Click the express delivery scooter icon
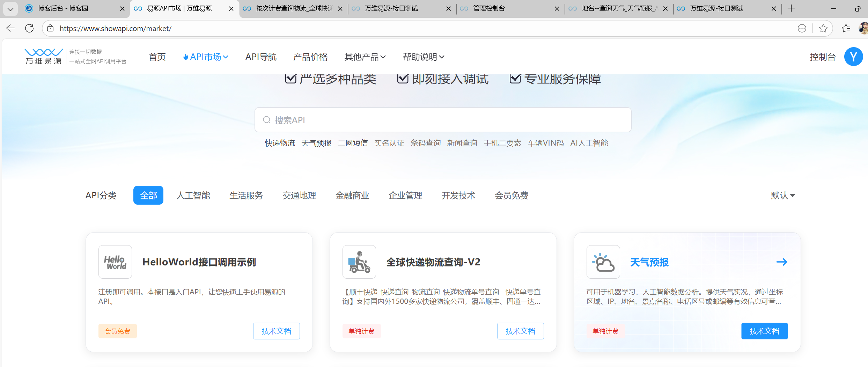 click(x=359, y=262)
